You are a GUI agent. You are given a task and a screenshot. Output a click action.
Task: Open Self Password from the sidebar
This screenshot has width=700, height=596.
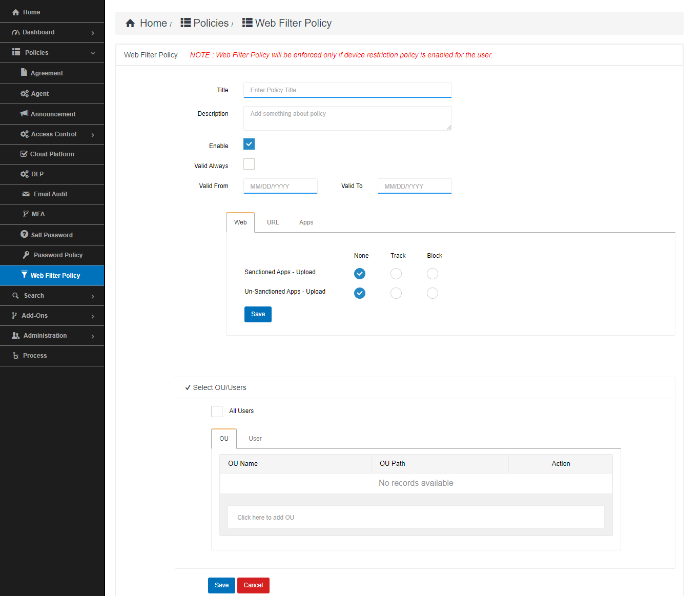coord(52,235)
